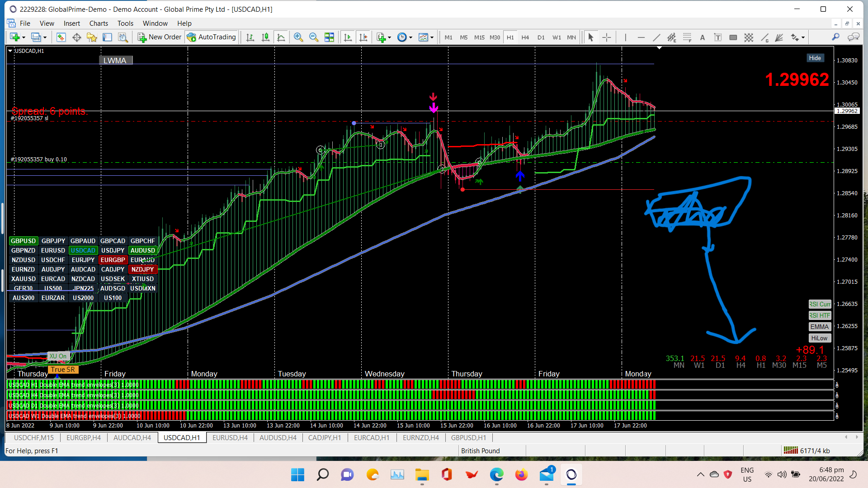This screenshot has height=488, width=868.
Task: Click the New Order button
Action: tap(159, 37)
